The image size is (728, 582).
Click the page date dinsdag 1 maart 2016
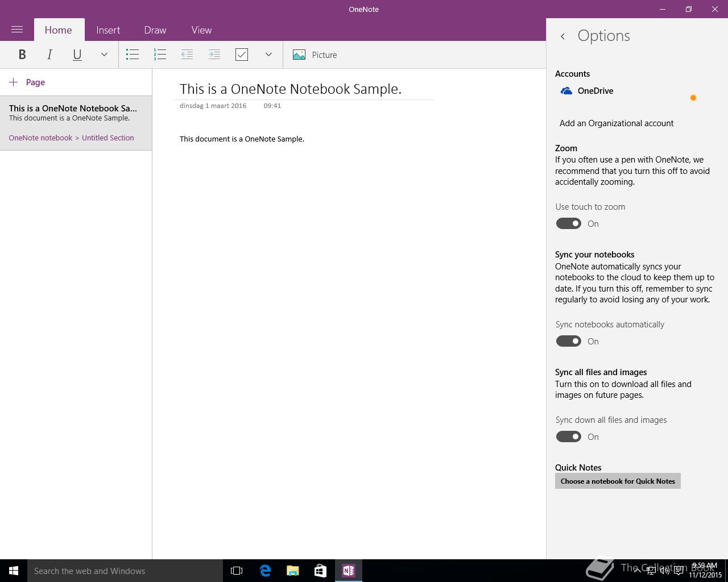(x=213, y=106)
